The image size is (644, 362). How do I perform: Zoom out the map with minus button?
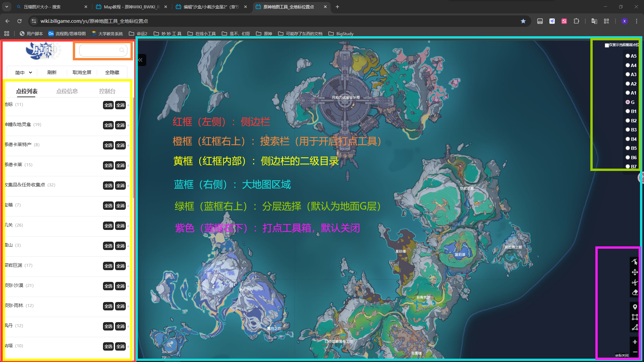click(x=635, y=352)
